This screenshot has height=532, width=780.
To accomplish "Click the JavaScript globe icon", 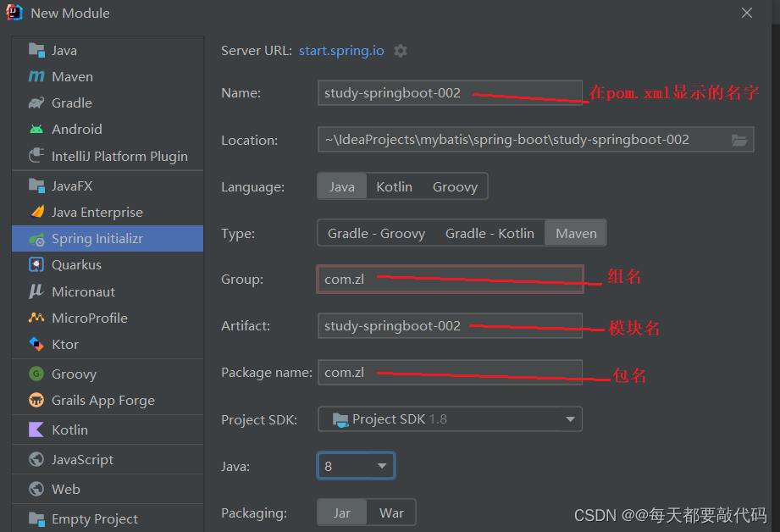I will point(36,459).
